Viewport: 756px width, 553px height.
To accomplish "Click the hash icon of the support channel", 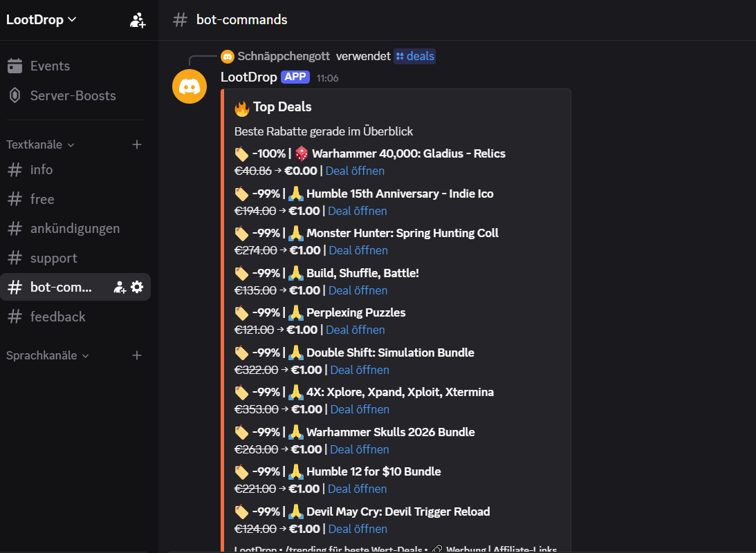I will click(x=15, y=258).
